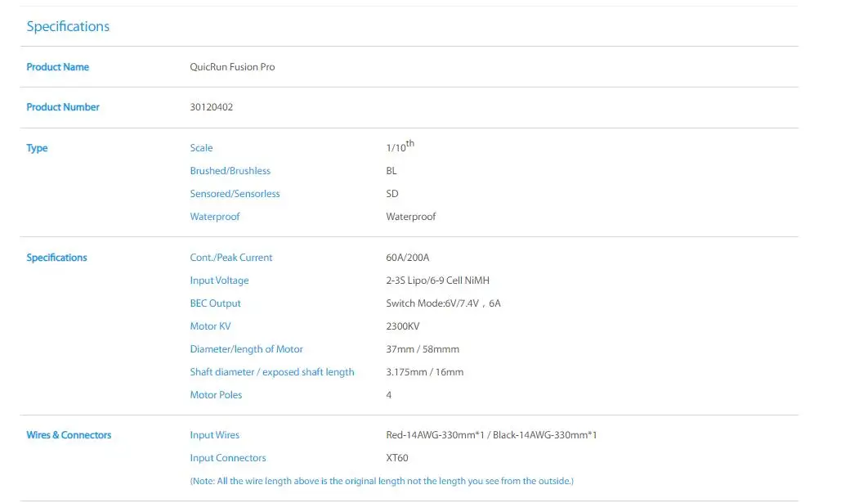868x503 pixels.
Task: Select the Input Voltage label
Action: [219, 281]
